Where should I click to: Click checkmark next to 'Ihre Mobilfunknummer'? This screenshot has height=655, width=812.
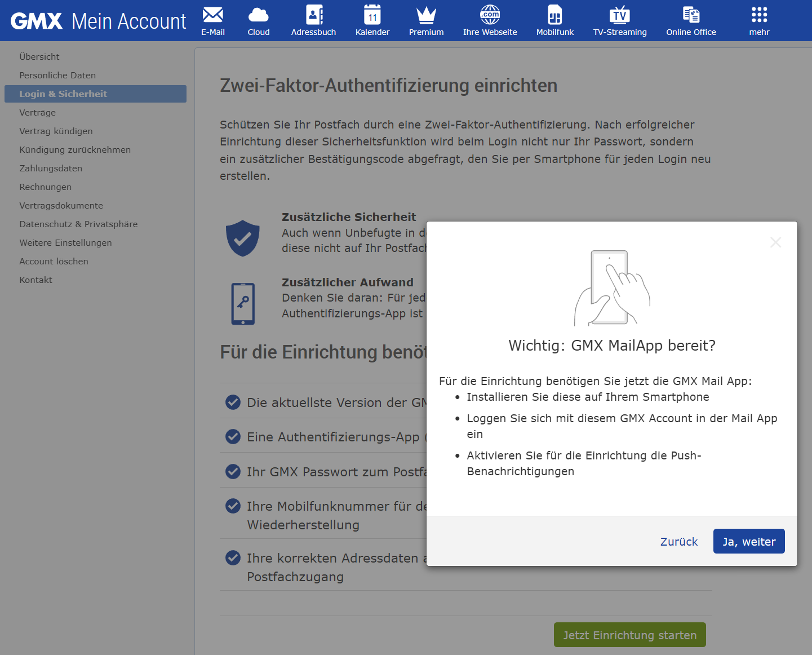[x=233, y=506]
